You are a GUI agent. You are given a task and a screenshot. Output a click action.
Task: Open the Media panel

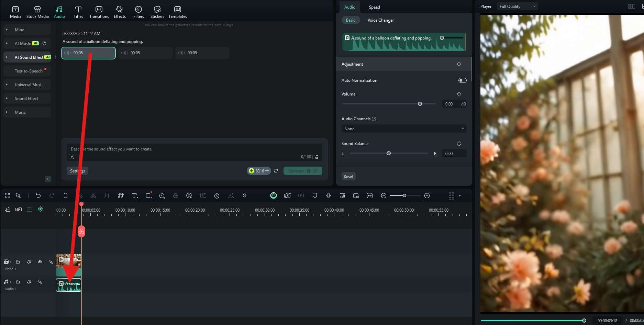click(x=15, y=12)
